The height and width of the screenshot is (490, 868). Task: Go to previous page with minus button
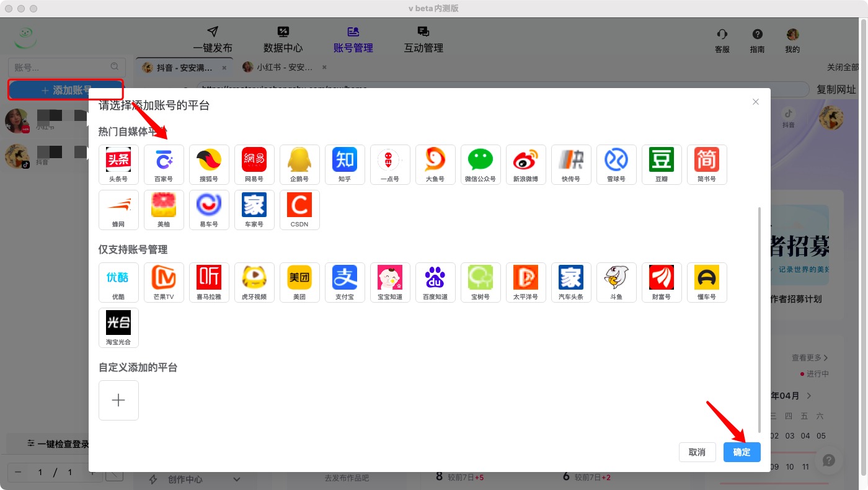tap(18, 473)
